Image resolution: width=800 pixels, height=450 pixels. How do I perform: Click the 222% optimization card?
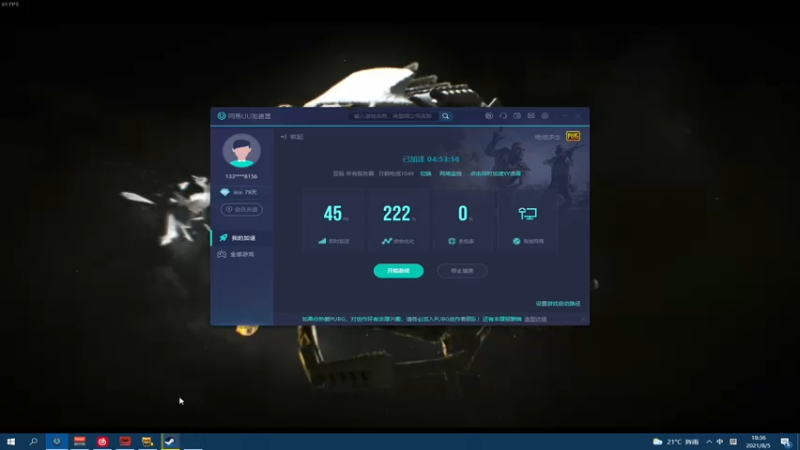[x=398, y=220]
